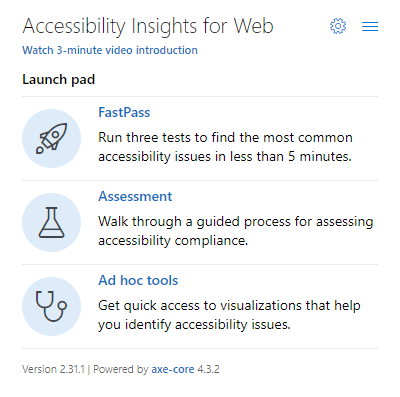This screenshot has width=400, height=397.
Task: Click the 4.3.2 axe-core version number
Action: click(208, 369)
